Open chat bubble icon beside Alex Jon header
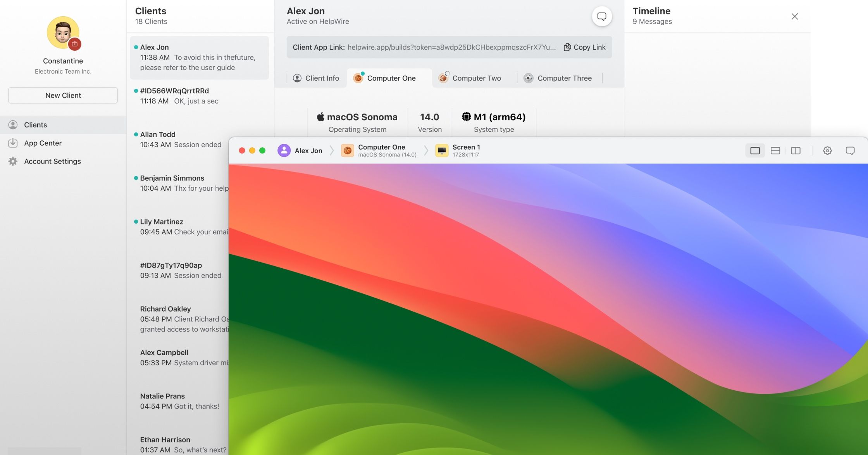 (601, 16)
